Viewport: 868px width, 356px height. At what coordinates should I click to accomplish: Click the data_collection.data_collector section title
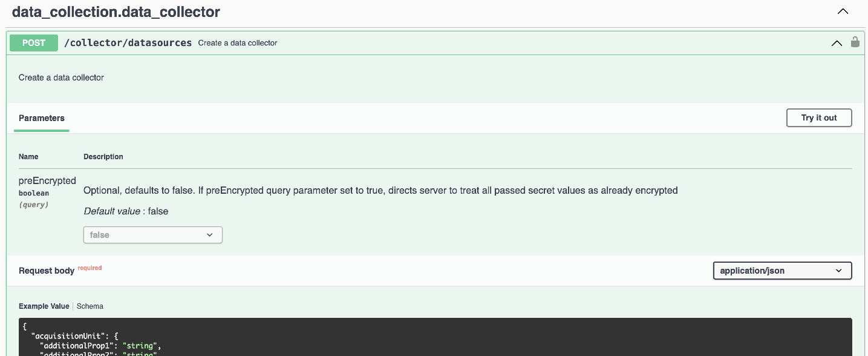pyautogui.click(x=116, y=12)
